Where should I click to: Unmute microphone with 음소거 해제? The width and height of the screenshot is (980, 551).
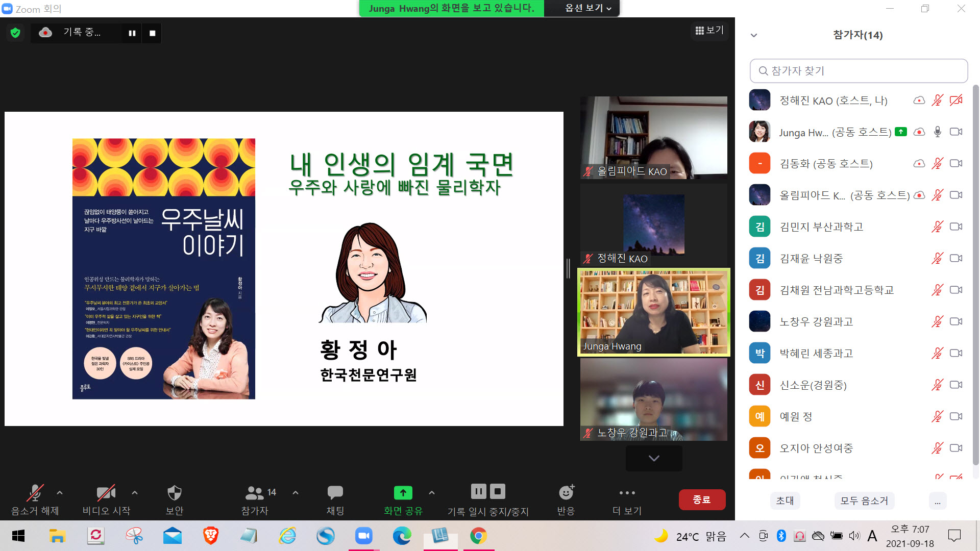35,499
